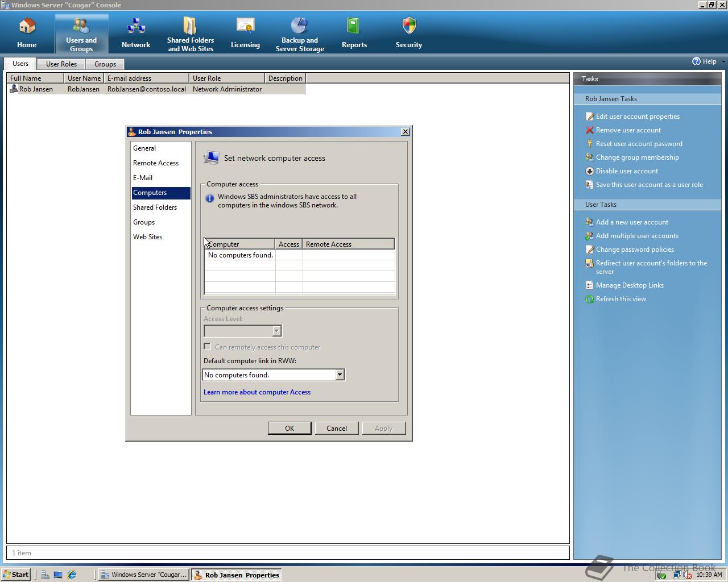This screenshot has width=728, height=582.
Task: Select General in properties sidebar
Action: tap(161, 148)
